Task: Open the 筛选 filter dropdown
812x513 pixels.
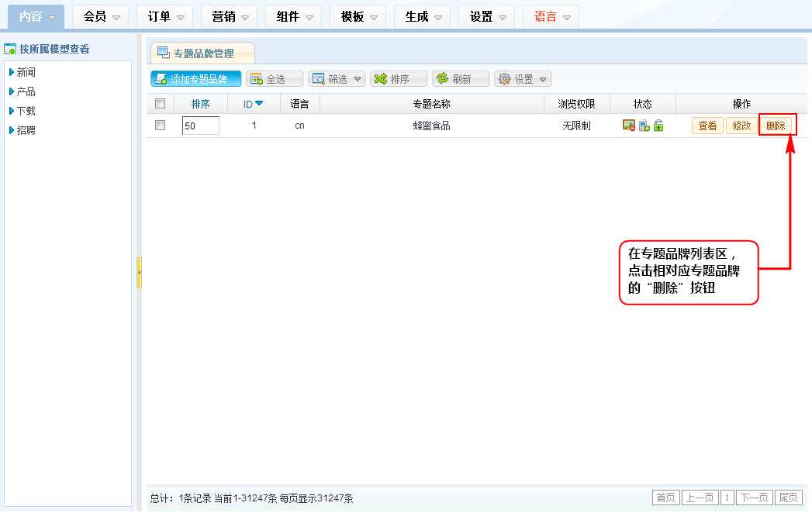Action: 337,79
